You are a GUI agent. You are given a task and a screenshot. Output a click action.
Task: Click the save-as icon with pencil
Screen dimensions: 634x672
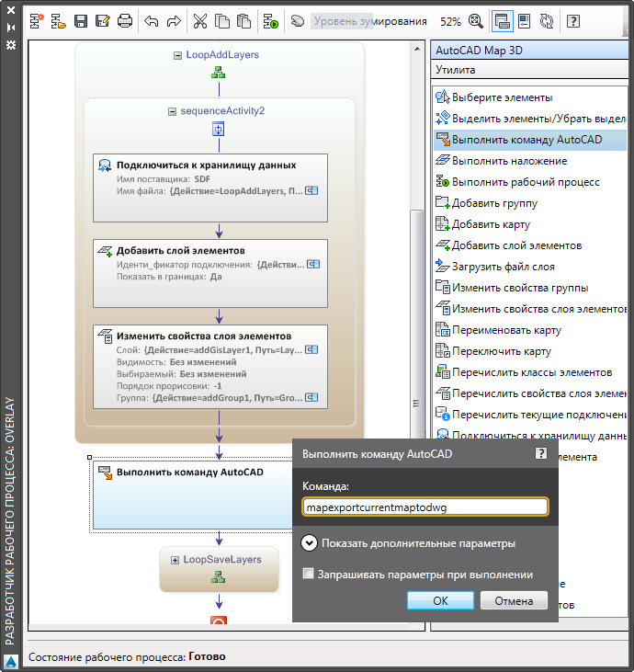[x=102, y=20]
